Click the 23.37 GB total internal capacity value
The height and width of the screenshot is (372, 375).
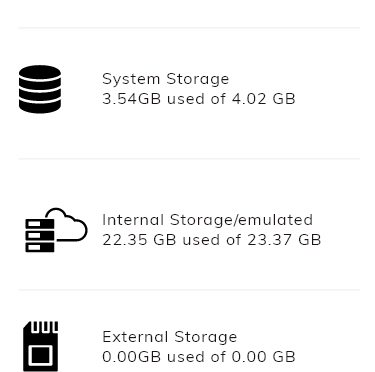(x=284, y=240)
